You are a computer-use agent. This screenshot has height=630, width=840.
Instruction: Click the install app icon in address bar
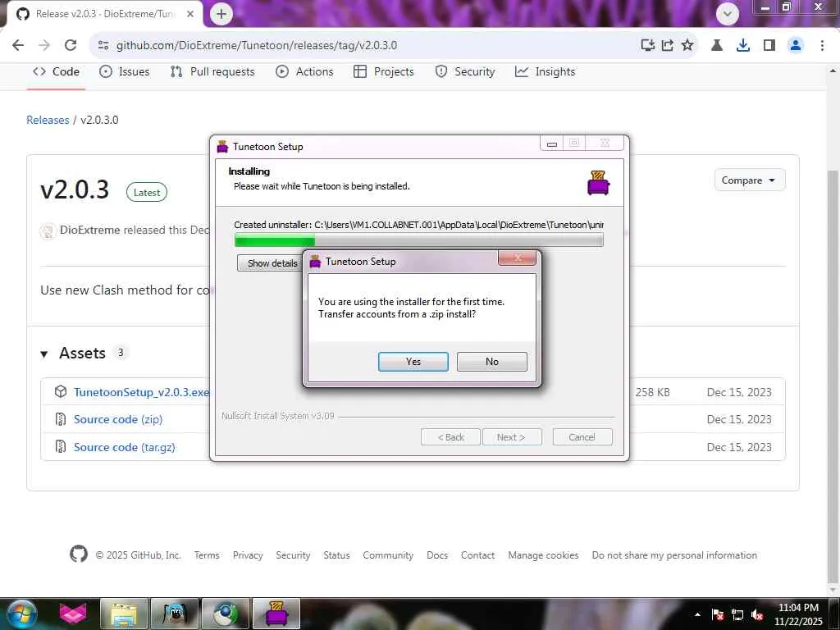coord(648,46)
